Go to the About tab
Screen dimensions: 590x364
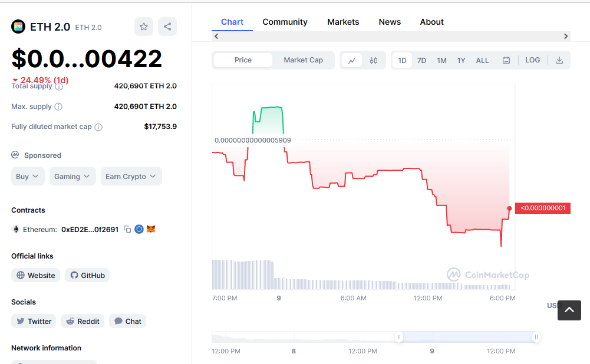[431, 22]
